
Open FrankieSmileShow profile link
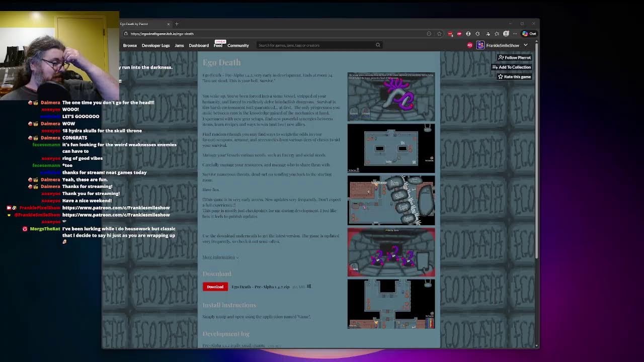tap(503, 45)
